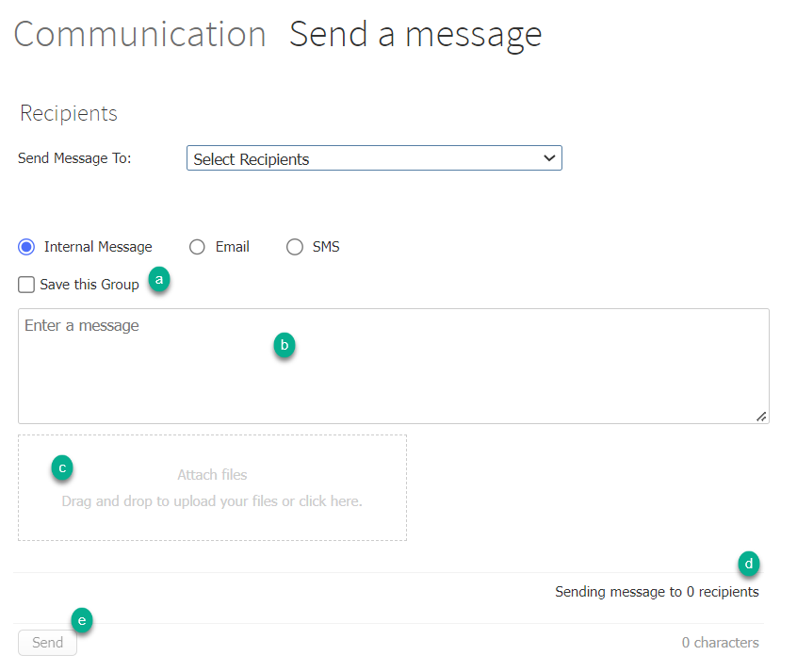797x672 pixels.
Task: Click the attach files upload zone
Action: click(x=212, y=487)
